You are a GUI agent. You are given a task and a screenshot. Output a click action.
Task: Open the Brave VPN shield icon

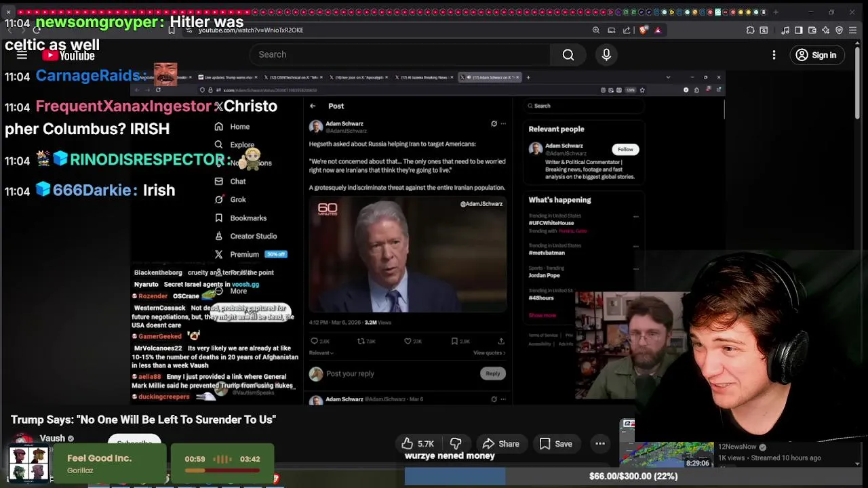coord(840,30)
